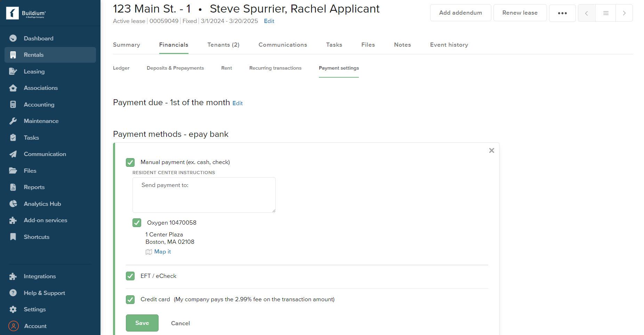
Task: Switch to the Tenants (2) tab
Action: click(223, 45)
